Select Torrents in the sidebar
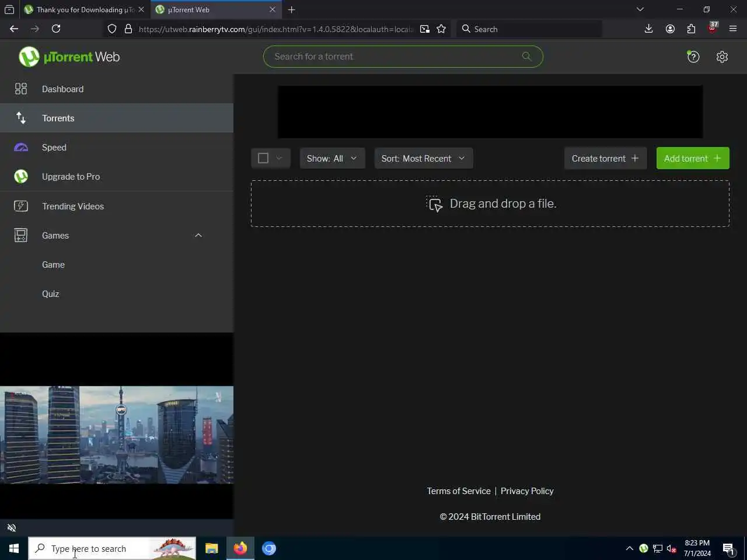 [x=117, y=118]
